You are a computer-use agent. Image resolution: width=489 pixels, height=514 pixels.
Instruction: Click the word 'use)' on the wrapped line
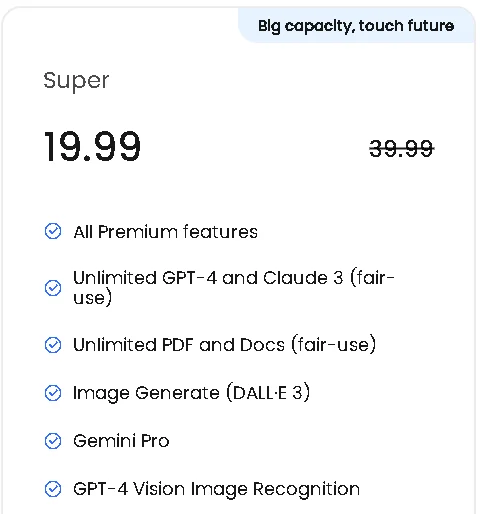(x=93, y=297)
